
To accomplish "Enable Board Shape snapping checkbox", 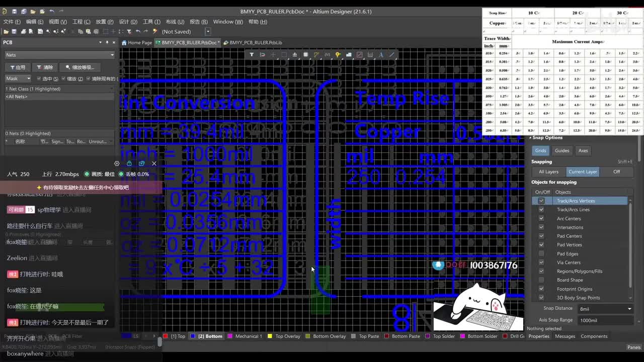I will (x=541, y=280).
